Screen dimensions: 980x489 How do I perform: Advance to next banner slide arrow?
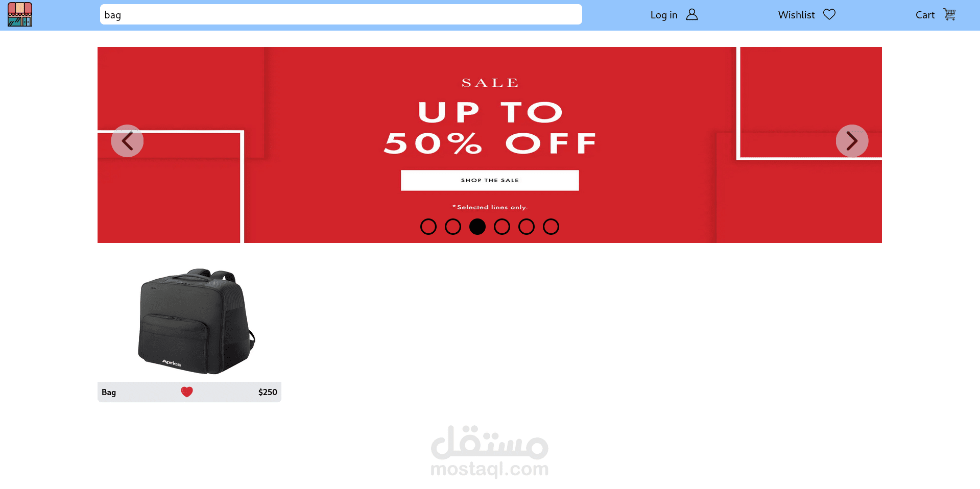pyautogui.click(x=852, y=141)
